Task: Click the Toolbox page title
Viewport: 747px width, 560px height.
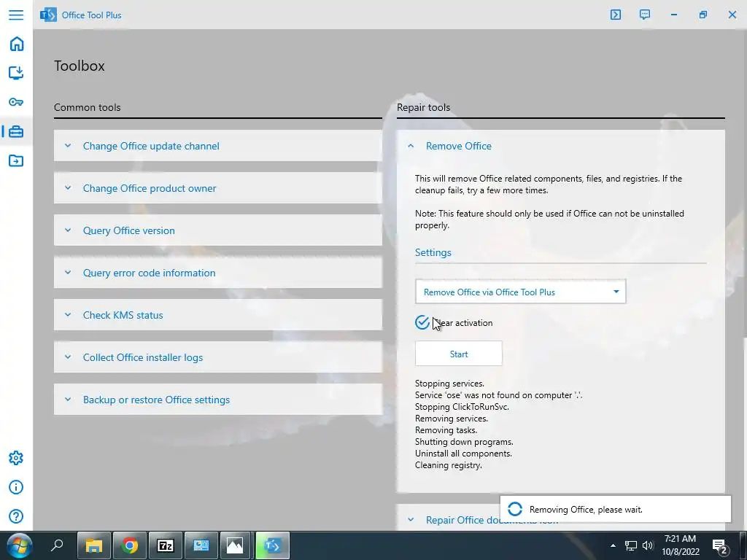Action: click(x=79, y=66)
